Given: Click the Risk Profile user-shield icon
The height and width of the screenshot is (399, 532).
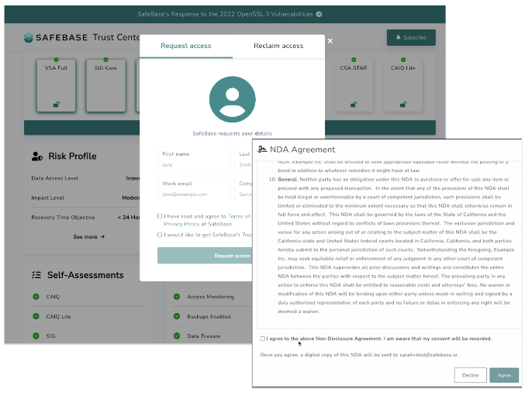Looking at the screenshot, I should (37, 157).
